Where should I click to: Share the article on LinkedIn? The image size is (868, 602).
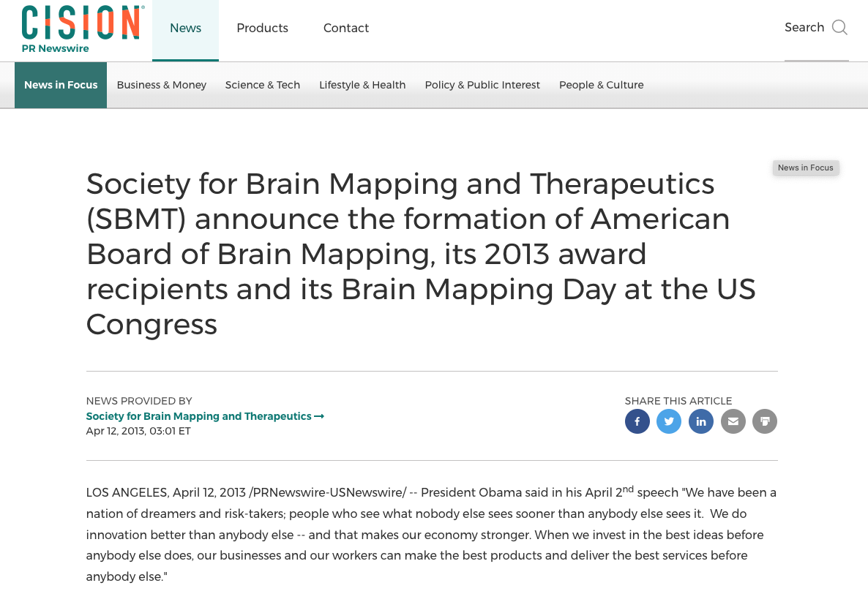[700, 421]
